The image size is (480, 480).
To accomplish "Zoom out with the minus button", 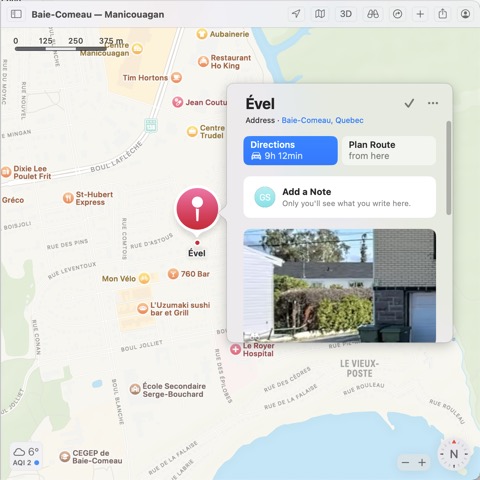I will tap(405, 463).
